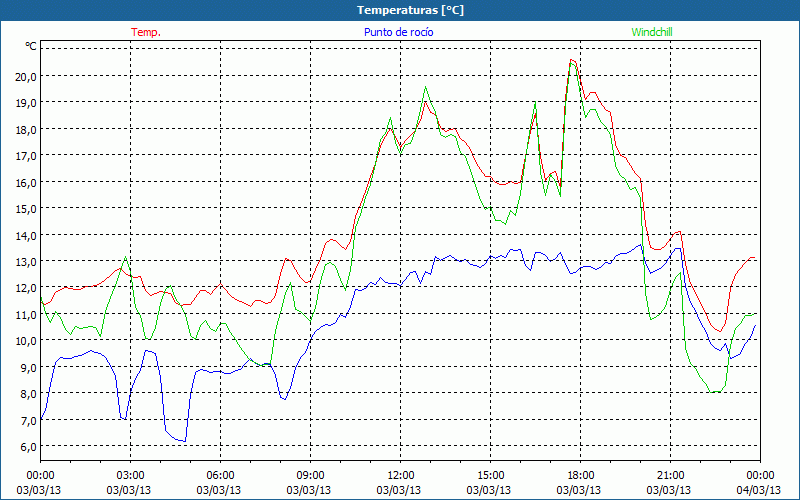Click the '19,0' y-axis value

coord(26,103)
